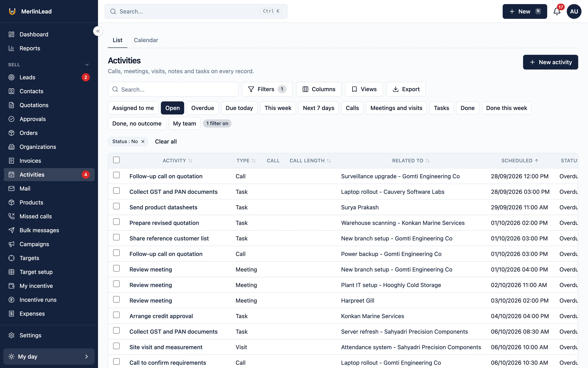588x368 pixels.
Task: Open notifications bell icon
Action: coord(557,11)
